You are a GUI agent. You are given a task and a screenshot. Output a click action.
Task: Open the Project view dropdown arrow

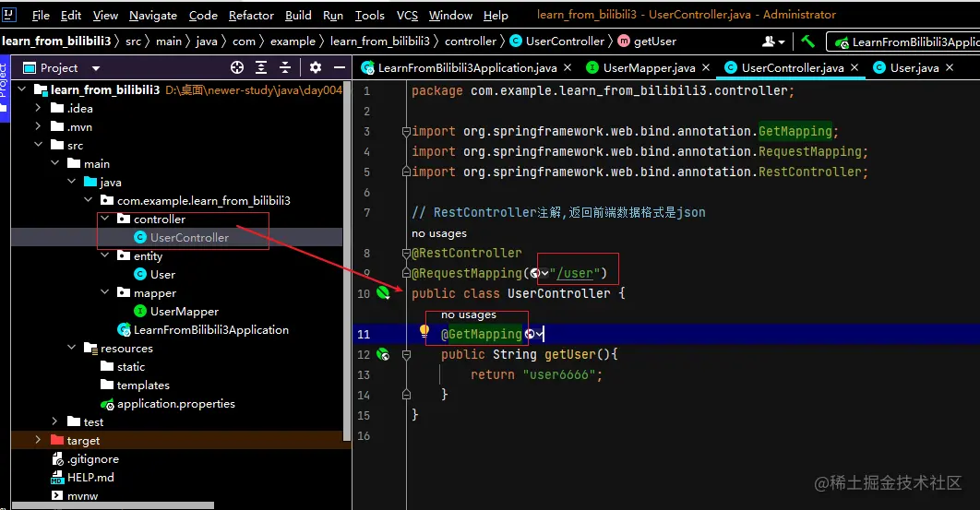96,68
